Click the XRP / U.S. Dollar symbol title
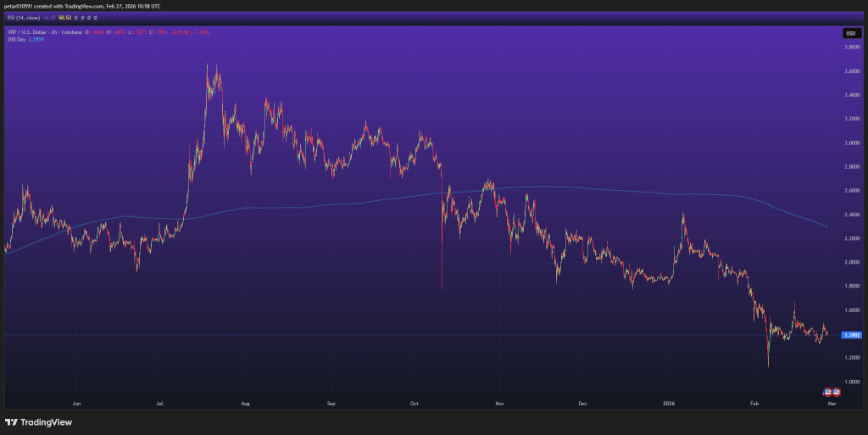The width and height of the screenshot is (868, 435). tap(27, 32)
